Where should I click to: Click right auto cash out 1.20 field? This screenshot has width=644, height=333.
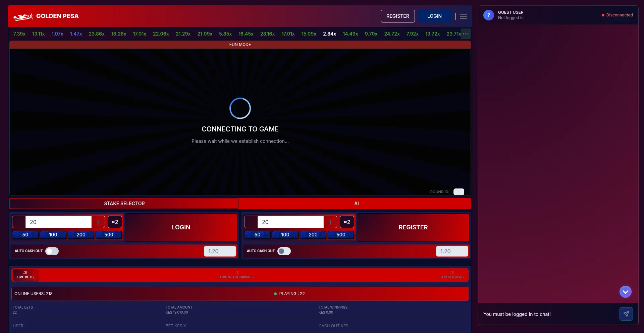coord(452,251)
